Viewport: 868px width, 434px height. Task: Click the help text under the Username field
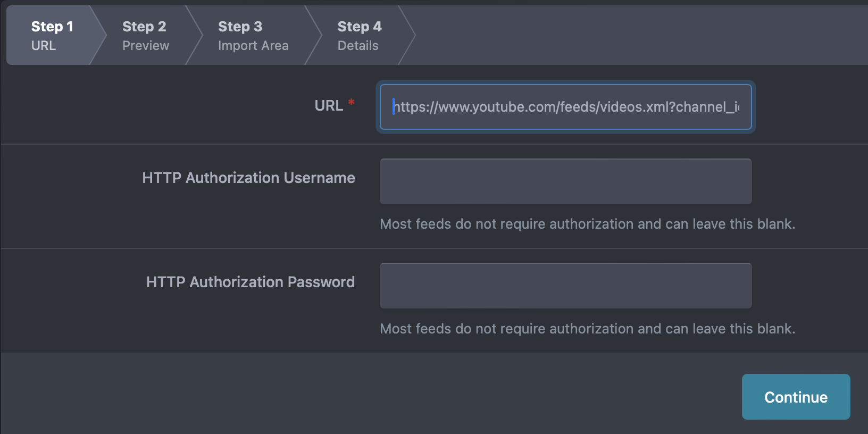click(587, 224)
